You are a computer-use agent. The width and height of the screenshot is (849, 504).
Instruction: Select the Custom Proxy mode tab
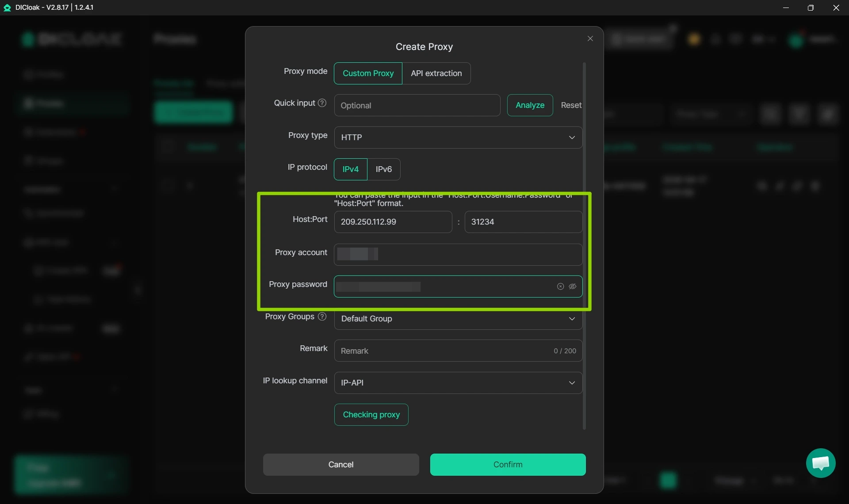pyautogui.click(x=367, y=73)
